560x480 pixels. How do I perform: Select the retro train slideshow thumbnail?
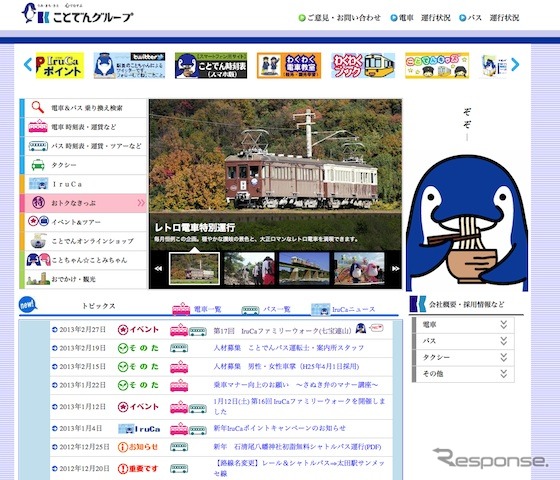coord(194,269)
